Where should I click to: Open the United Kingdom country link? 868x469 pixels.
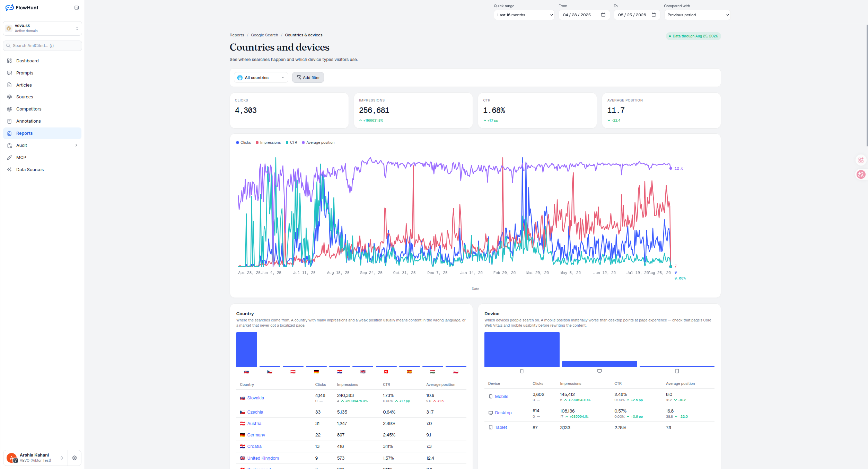click(263, 458)
